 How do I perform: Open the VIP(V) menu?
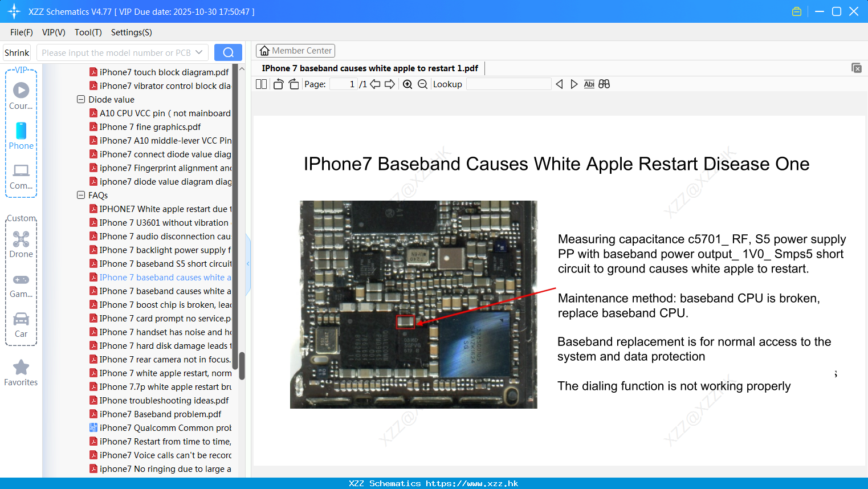54,32
